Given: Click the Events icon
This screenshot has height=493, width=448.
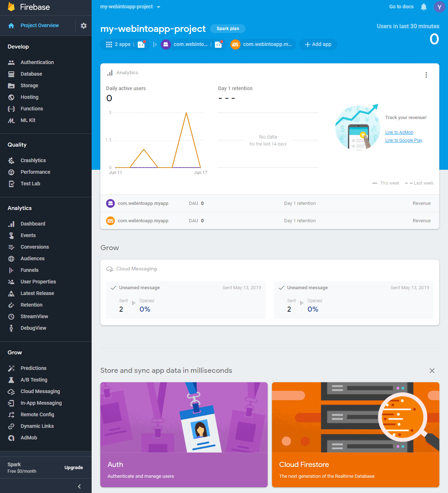Looking at the screenshot, I should 11,235.
